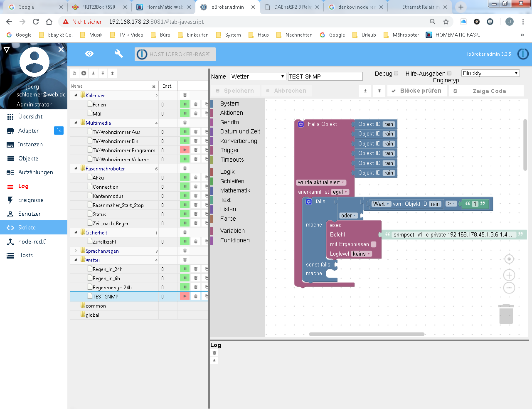Switch to FRITZ!Box 7590 browser tab
Screen dimensions: 532x409
[x=99, y=7]
